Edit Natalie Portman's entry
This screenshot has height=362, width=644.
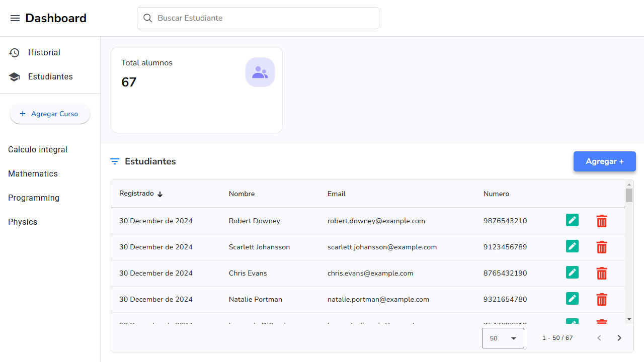tap(572, 299)
